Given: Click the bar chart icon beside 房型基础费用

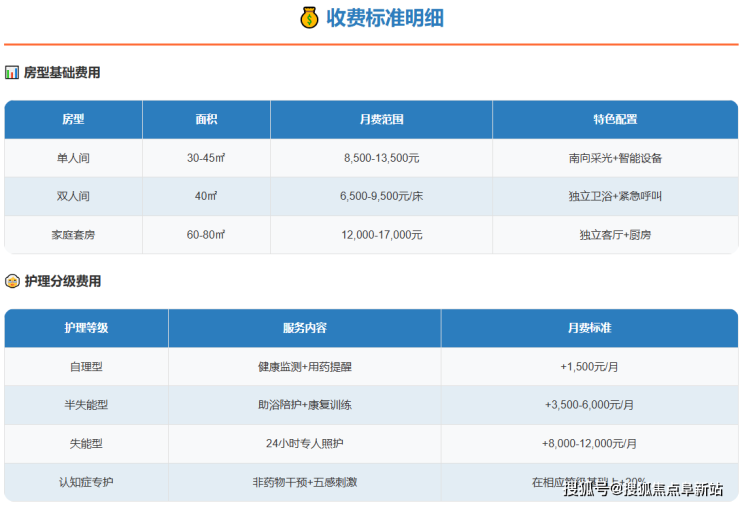Looking at the screenshot, I should pyautogui.click(x=12, y=73).
